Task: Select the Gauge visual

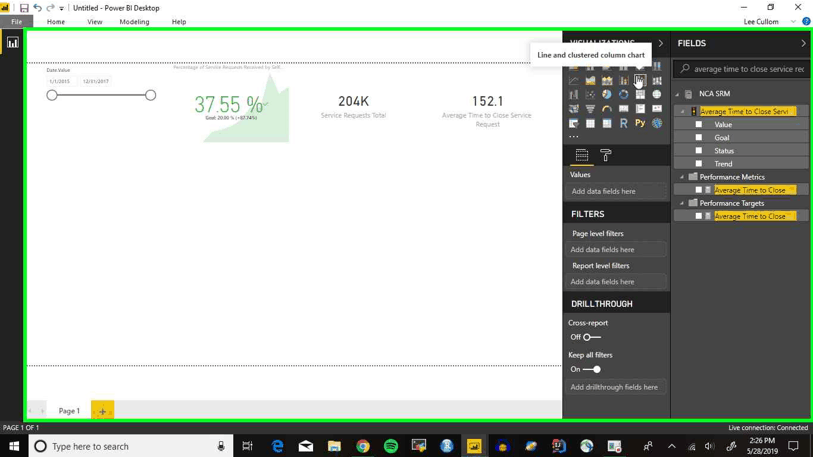Action: 607,109
